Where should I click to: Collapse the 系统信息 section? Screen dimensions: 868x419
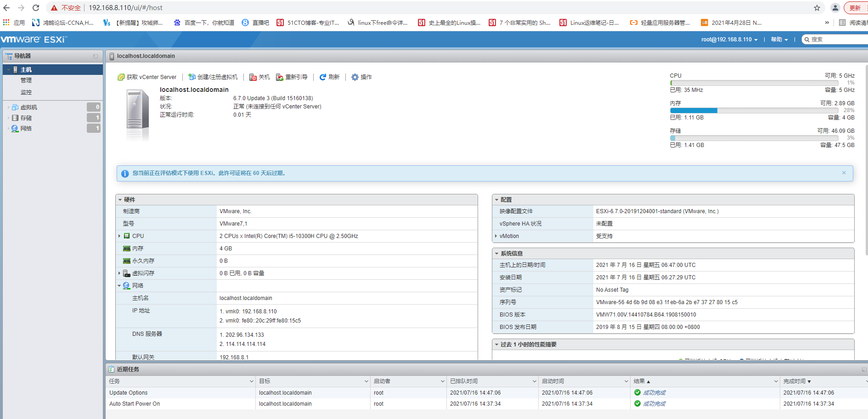point(497,254)
